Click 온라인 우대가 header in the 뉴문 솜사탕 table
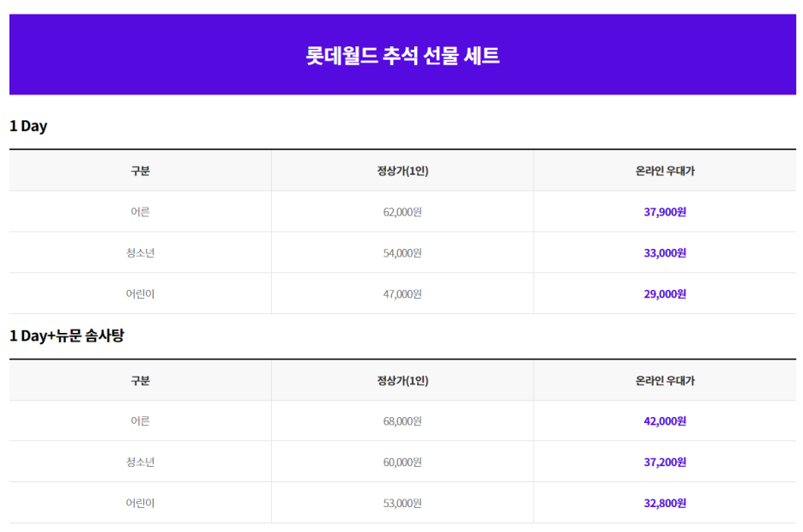 [665, 380]
